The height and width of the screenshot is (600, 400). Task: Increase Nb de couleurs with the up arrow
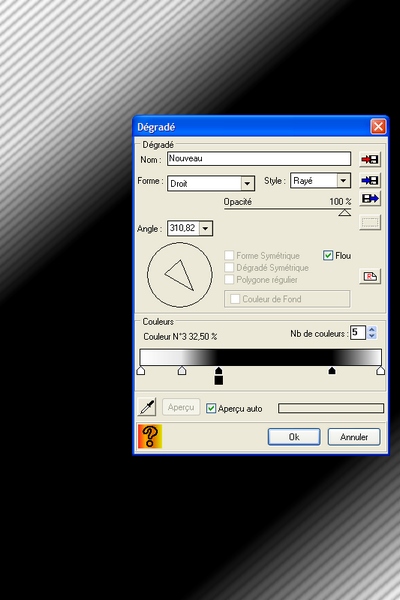pyautogui.click(x=371, y=329)
